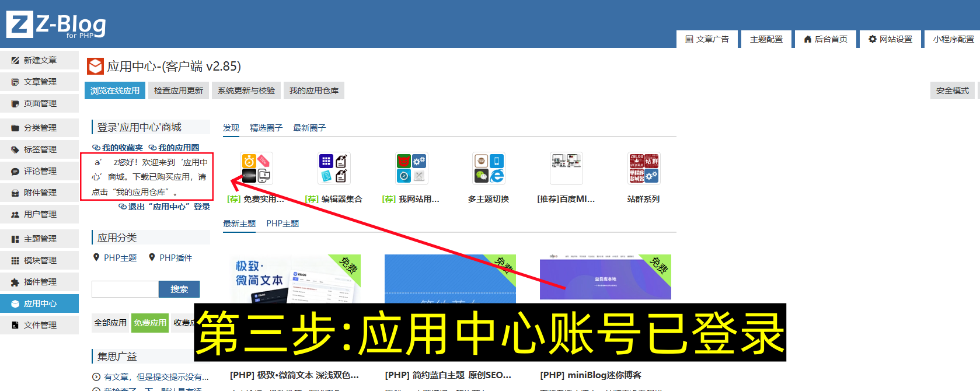The height and width of the screenshot is (391, 980).
Task: Switch to the 最新主题 tab
Action: 239,224
